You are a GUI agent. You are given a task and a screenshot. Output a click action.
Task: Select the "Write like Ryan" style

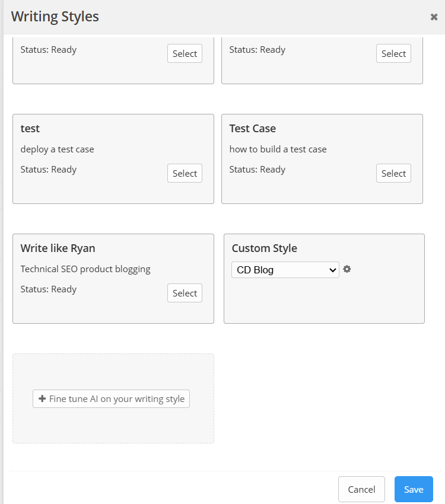185,293
